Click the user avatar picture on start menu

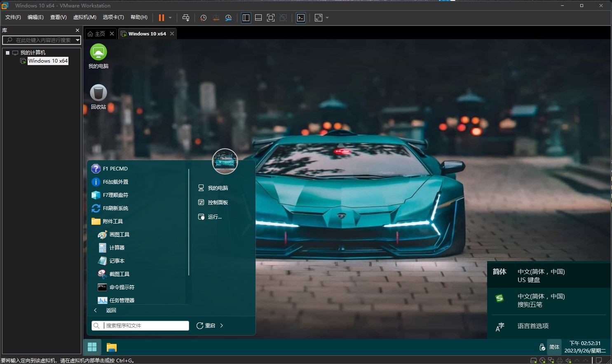[225, 161]
